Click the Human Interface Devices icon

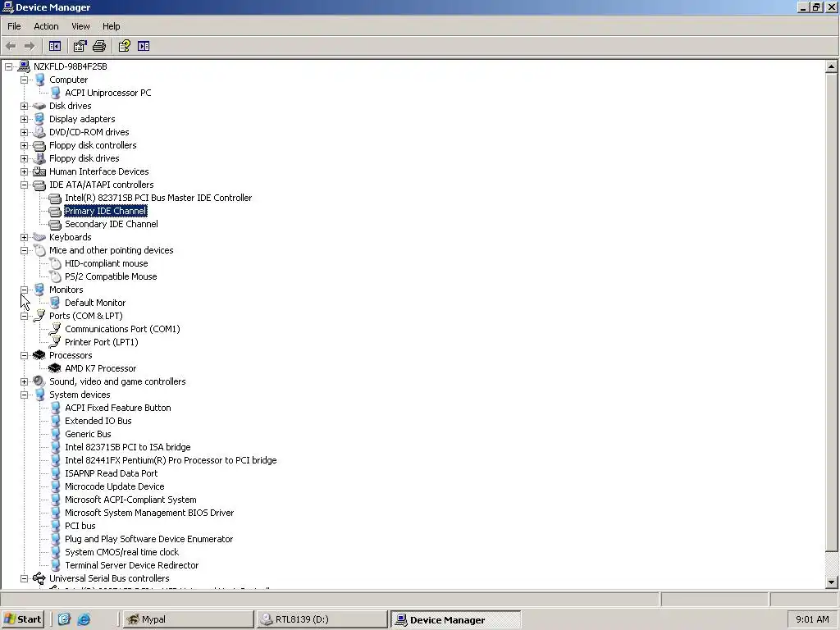click(39, 171)
